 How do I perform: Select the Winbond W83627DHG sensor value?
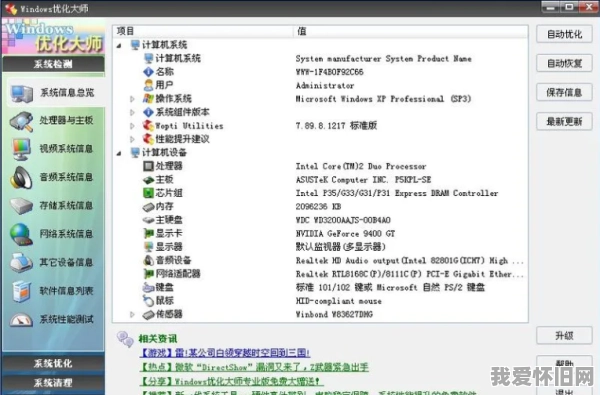tap(334, 314)
